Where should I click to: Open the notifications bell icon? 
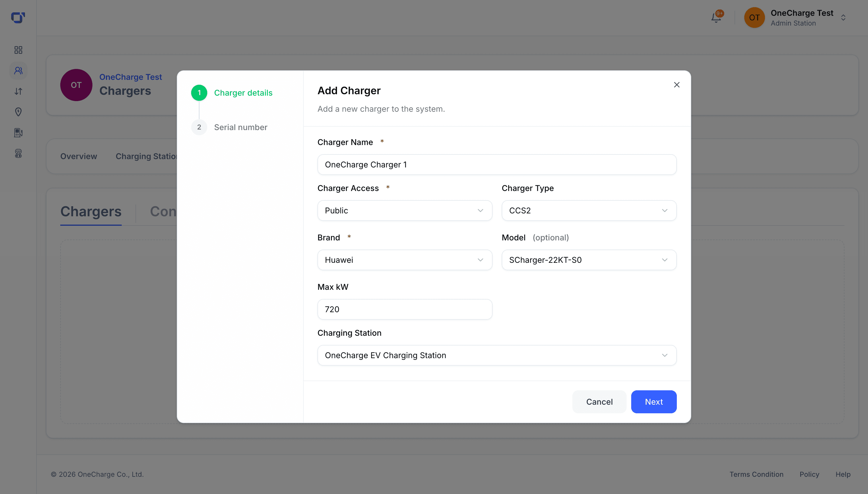click(716, 17)
